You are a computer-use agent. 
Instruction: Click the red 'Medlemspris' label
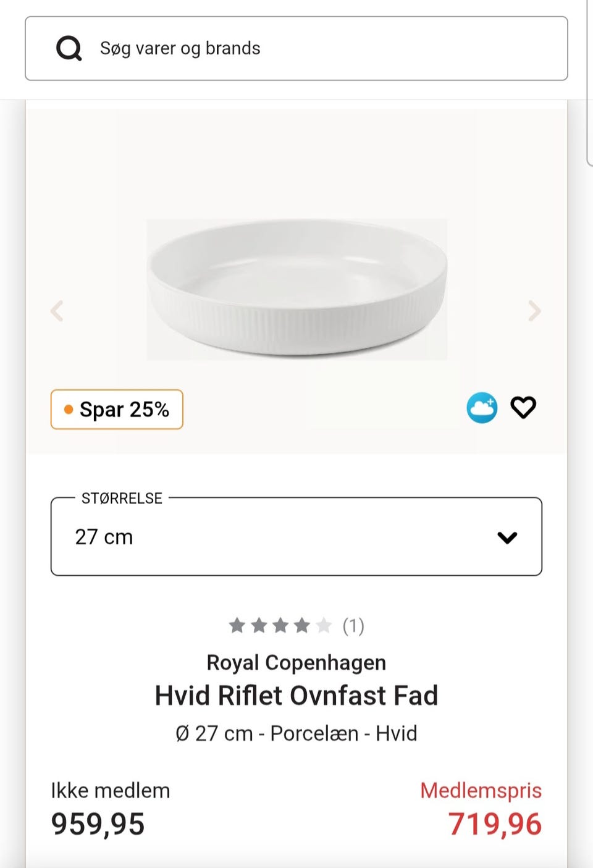(x=481, y=791)
